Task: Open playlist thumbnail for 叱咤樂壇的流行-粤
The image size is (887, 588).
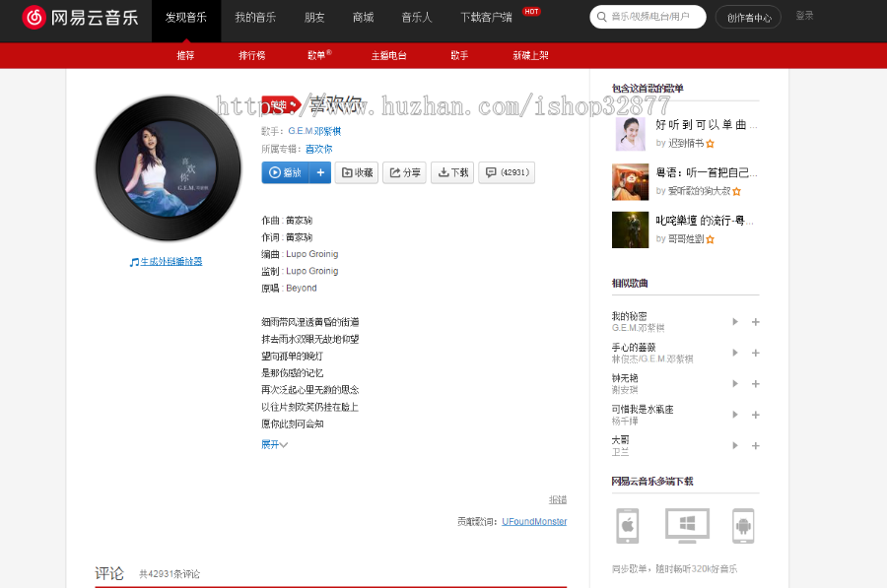Action: [x=630, y=229]
